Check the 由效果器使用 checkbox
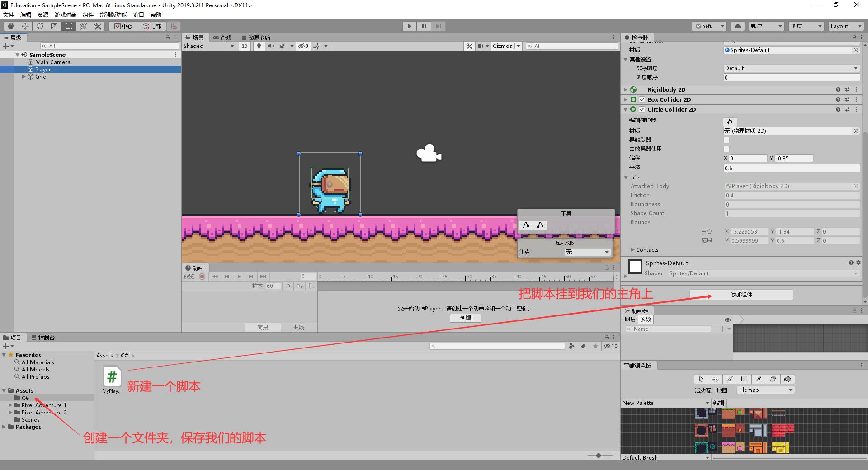868x470 pixels. tap(726, 149)
